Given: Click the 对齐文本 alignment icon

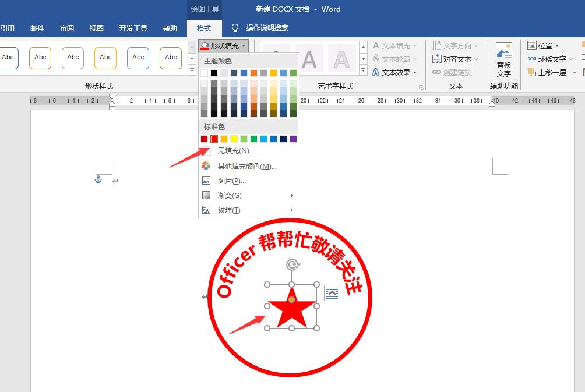Looking at the screenshot, I should (x=438, y=58).
